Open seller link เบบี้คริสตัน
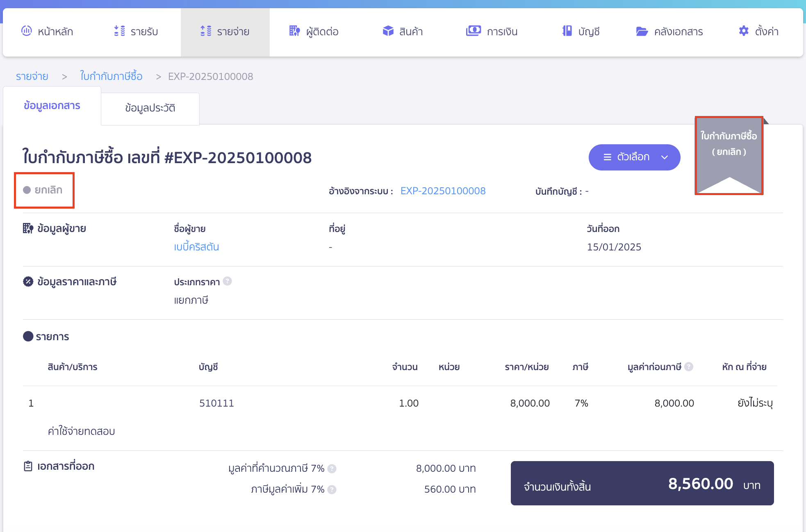This screenshot has height=532, width=806. pyautogui.click(x=196, y=247)
